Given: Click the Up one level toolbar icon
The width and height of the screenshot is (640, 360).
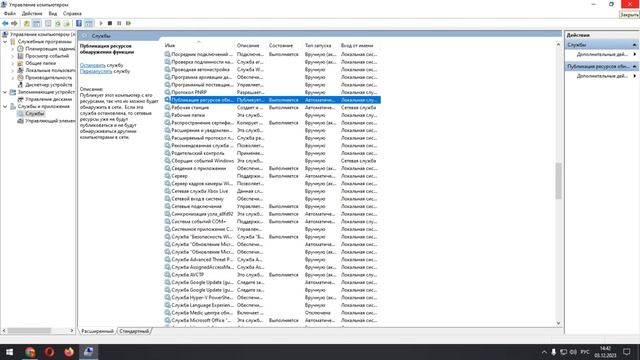Looking at the screenshot, I should tap(27, 23).
